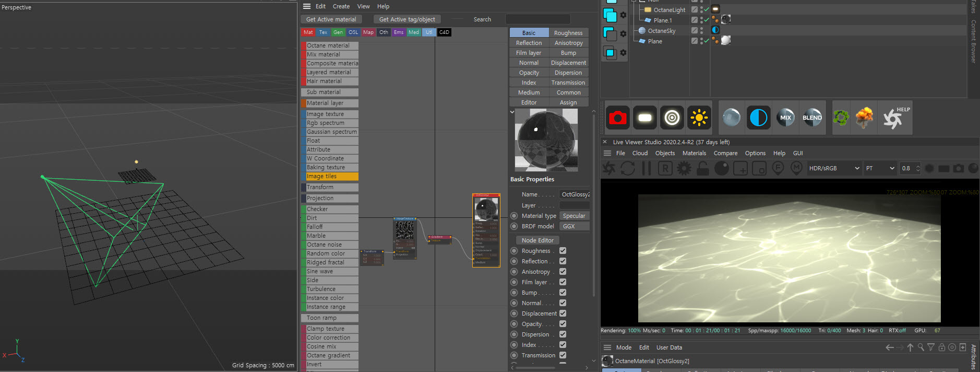
Task: Click the red Mat node filter swatch
Action: (308, 32)
